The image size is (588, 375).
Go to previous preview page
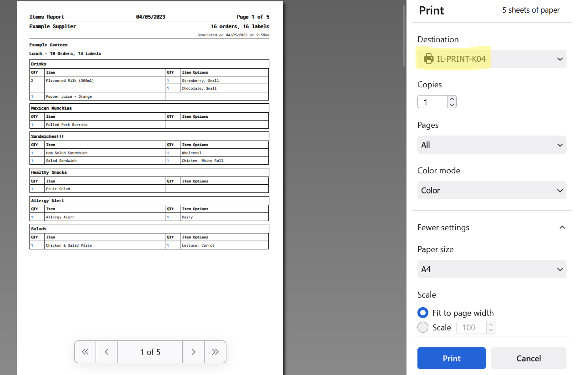107,352
